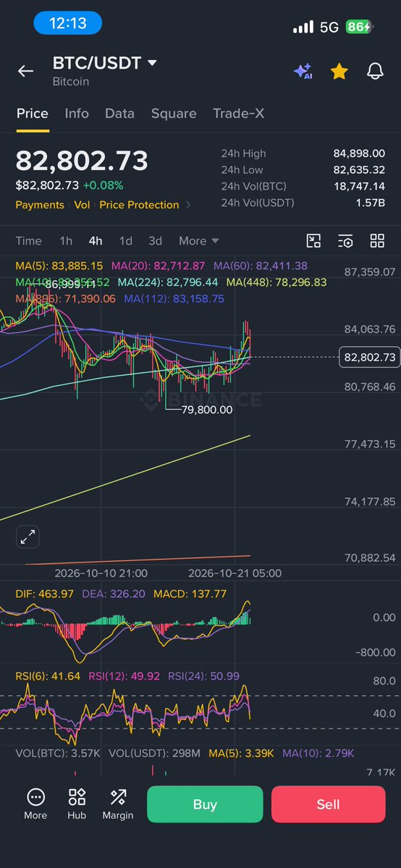Click the current price label 82,802.73 on axis
Screen dimensions: 401x868
(370, 357)
